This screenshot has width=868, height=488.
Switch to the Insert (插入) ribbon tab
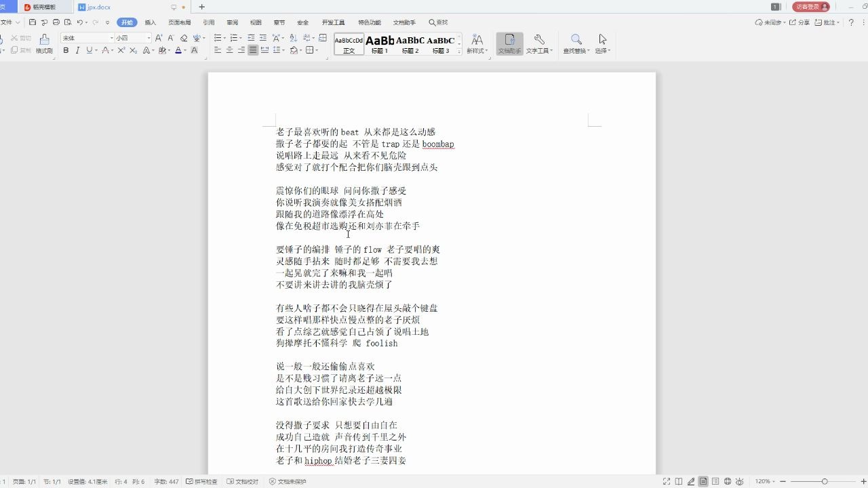point(151,22)
